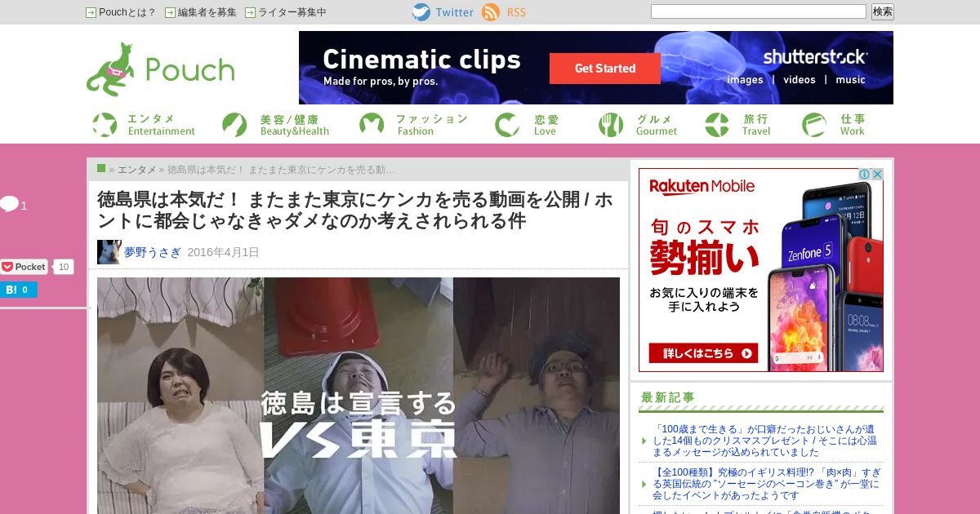Screen dimensions: 980x514
Task: Open the Twitter bird icon
Action: [421, 12]
